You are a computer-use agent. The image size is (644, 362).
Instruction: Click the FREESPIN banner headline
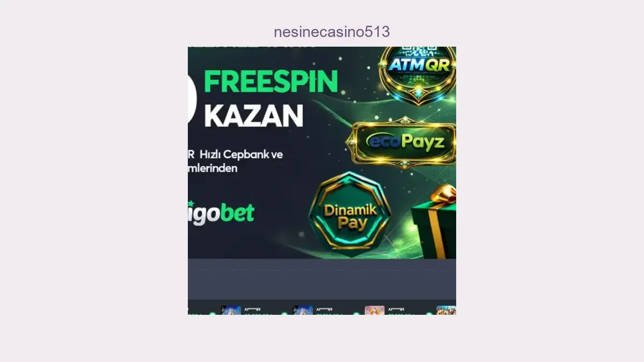tap(271, 82)
